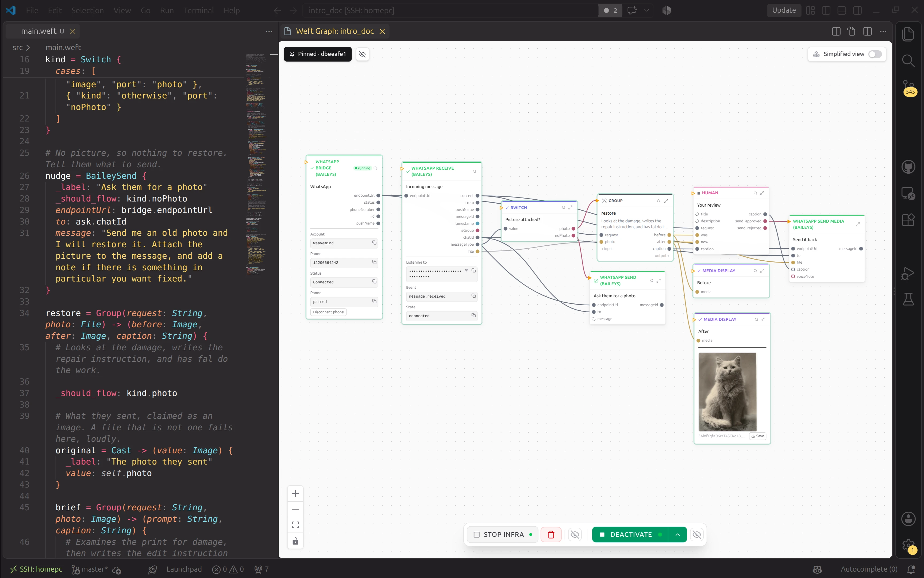Open the GitHub panel icon

click(x=908, y=167)
